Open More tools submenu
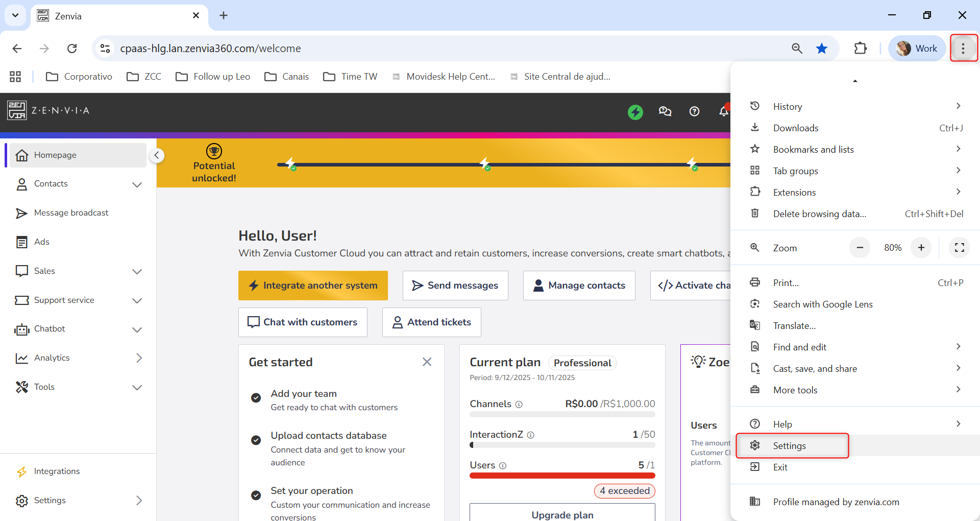 click(x=855, y=390)
